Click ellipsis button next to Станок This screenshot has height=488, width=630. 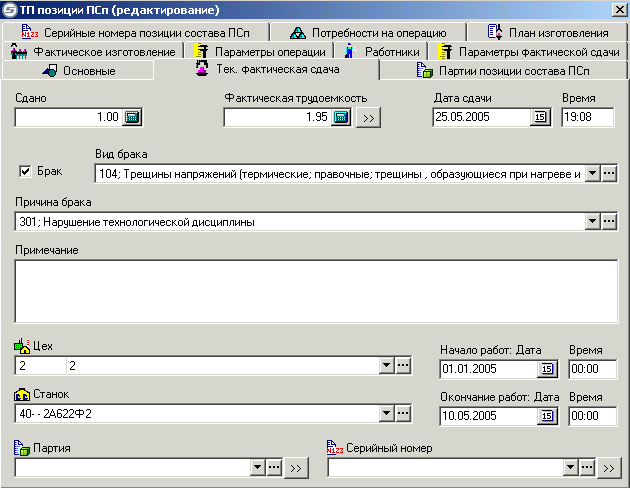tap(403, 412)
